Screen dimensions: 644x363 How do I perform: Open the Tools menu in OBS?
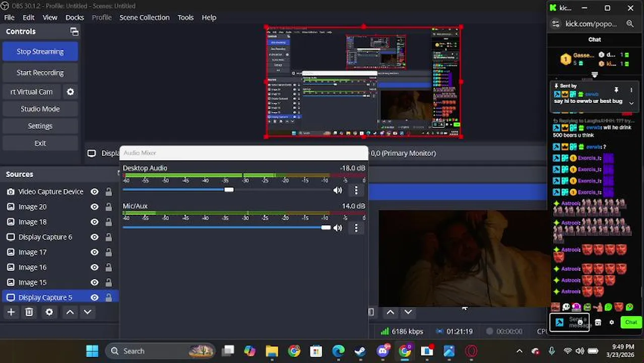(185, 17)
